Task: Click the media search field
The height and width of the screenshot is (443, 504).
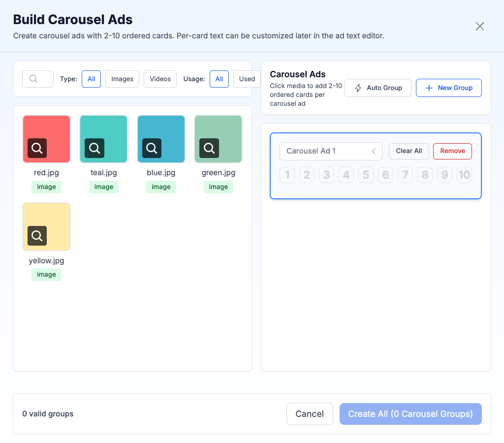Action: pos(38,79)
